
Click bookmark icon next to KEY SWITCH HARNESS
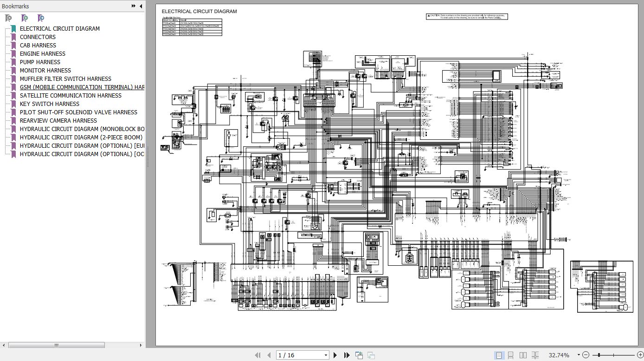click(x=13, y=104)
